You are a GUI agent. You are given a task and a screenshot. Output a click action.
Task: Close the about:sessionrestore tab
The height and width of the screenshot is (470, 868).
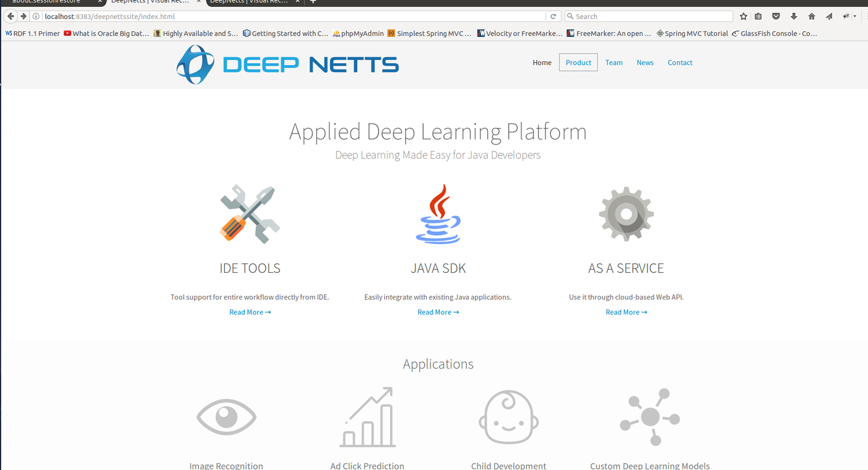[100, 2]
